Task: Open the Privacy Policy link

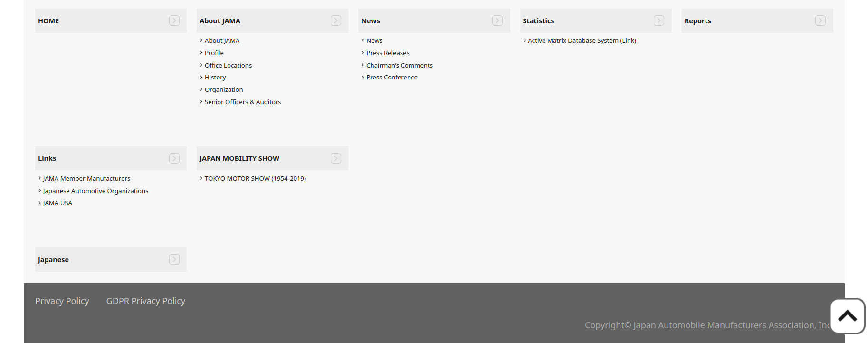Action: tap(62, 301)
